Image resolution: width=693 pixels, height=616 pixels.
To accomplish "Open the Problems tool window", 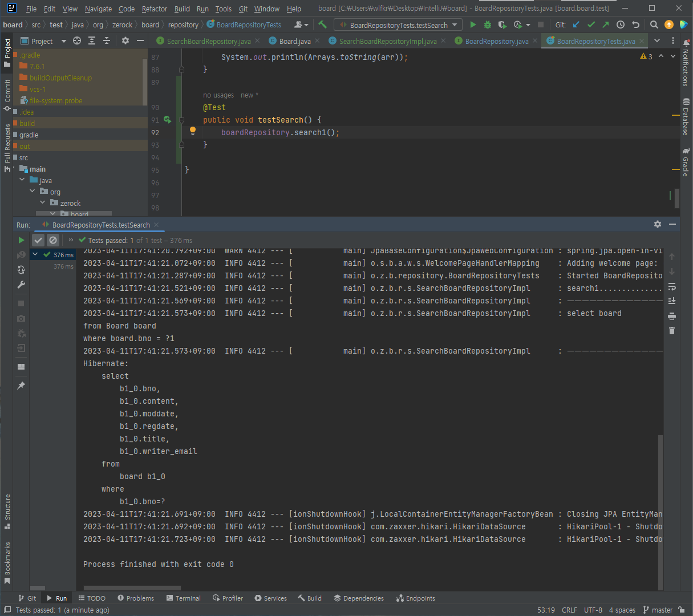I will point(136,598).
